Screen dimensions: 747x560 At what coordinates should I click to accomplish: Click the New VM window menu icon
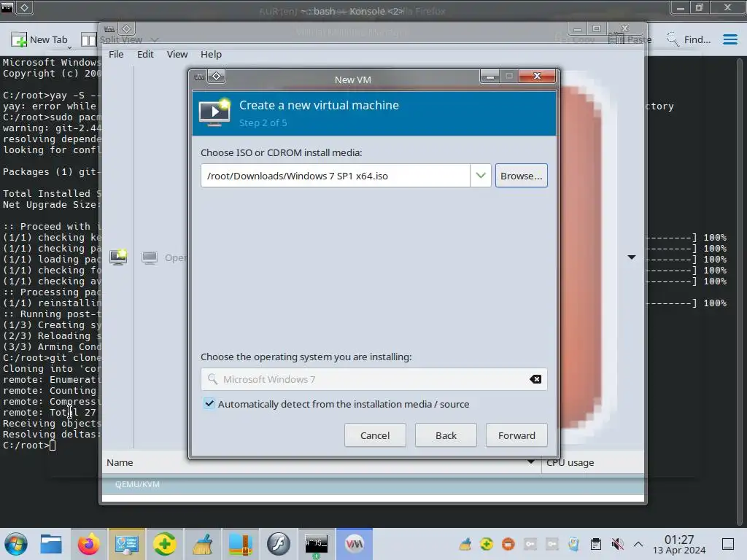tap(199, 76)
